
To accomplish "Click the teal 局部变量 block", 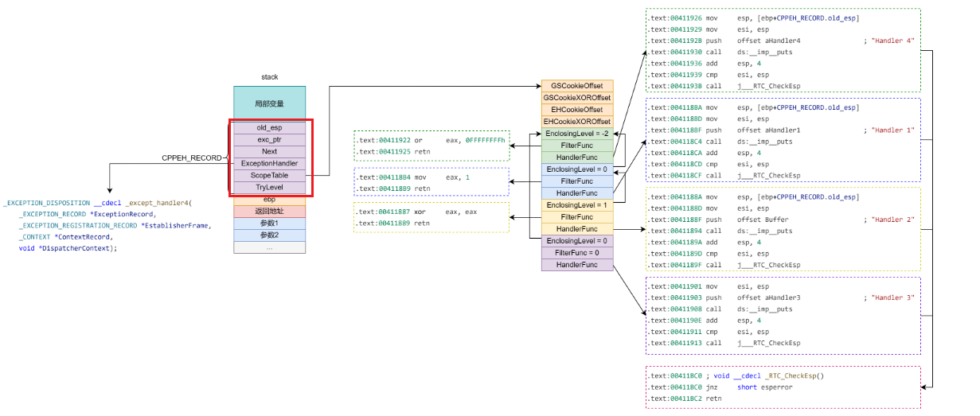I will (x=269, y=103).
